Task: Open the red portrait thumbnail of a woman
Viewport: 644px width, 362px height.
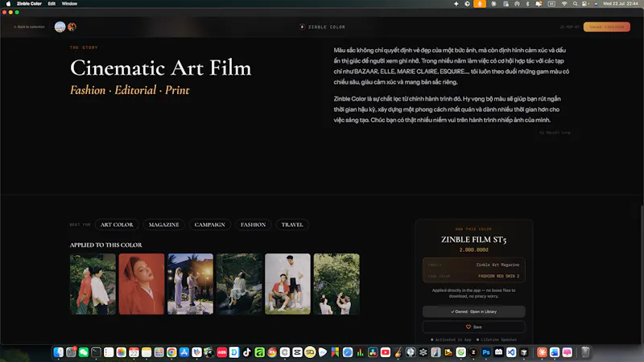Action: [x=142, y=284]
